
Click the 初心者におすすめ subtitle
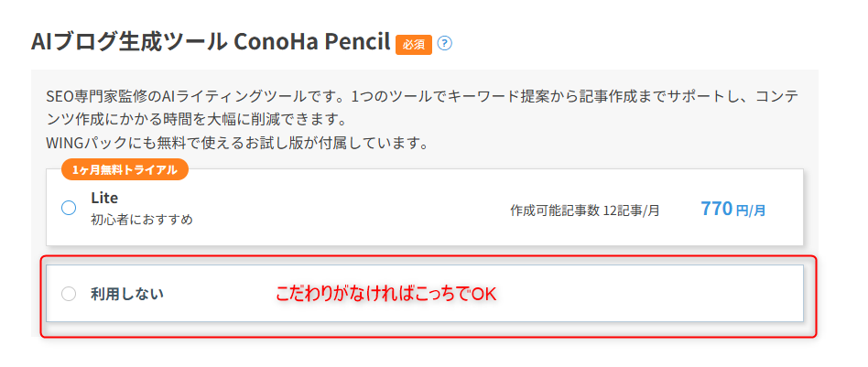click(x=141, y=220)
